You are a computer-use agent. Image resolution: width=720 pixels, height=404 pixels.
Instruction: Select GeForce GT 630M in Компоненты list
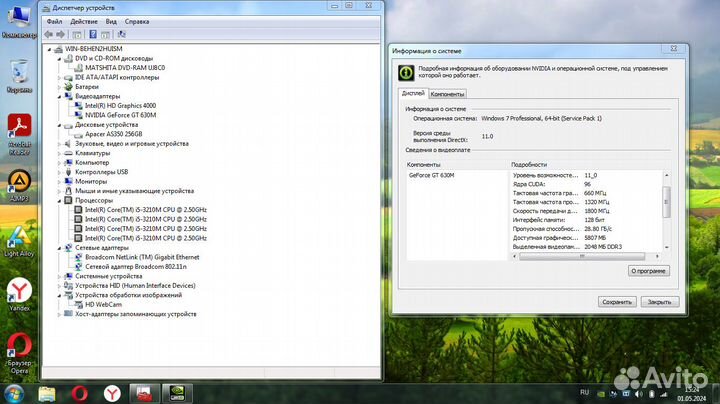pyautogui.click(x=432, y=175)
